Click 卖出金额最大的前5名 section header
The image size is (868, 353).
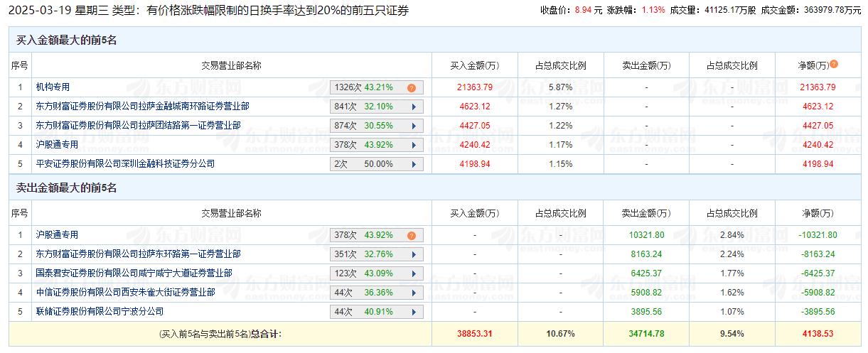[x=67, y=188]
